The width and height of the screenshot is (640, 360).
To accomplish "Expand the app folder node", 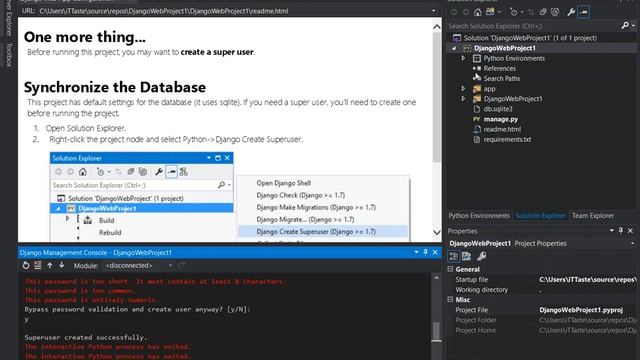I will tap(463, 89).
